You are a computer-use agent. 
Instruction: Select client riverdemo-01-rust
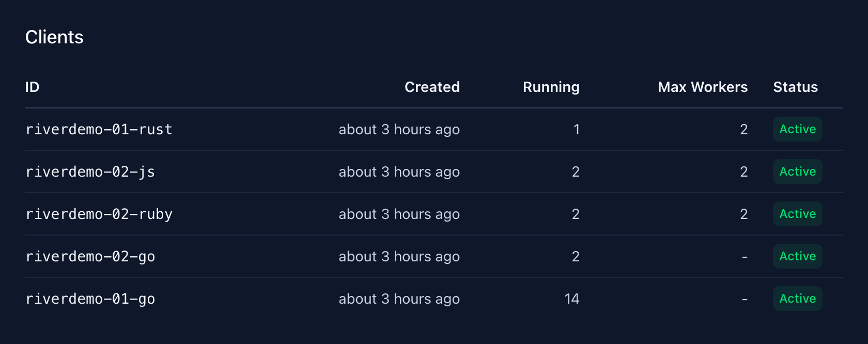coord(99,129)
